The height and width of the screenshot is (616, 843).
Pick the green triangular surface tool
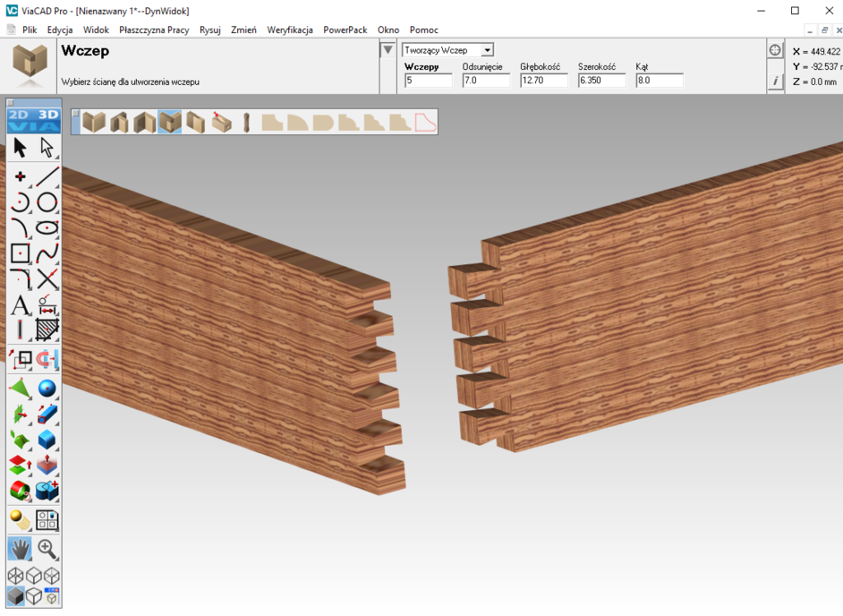click(20, 389)
